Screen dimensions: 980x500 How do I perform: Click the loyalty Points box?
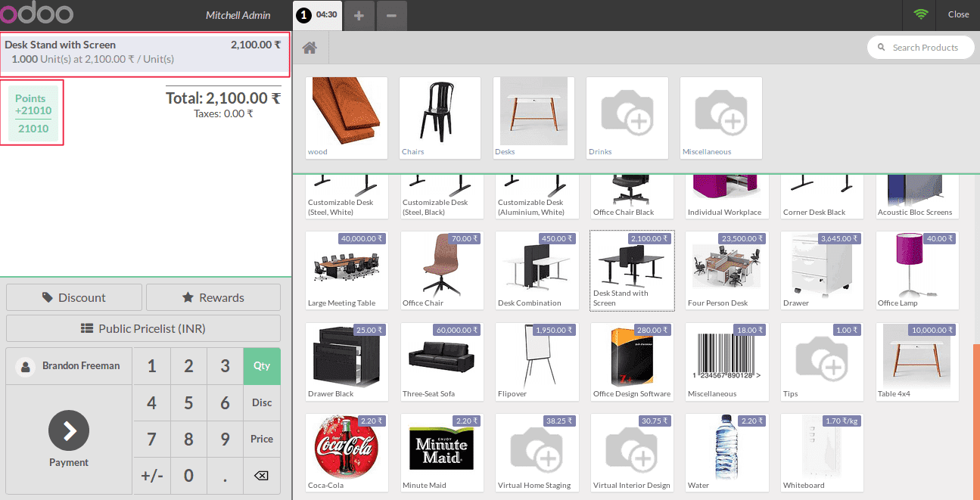click(x=32, y=113)
